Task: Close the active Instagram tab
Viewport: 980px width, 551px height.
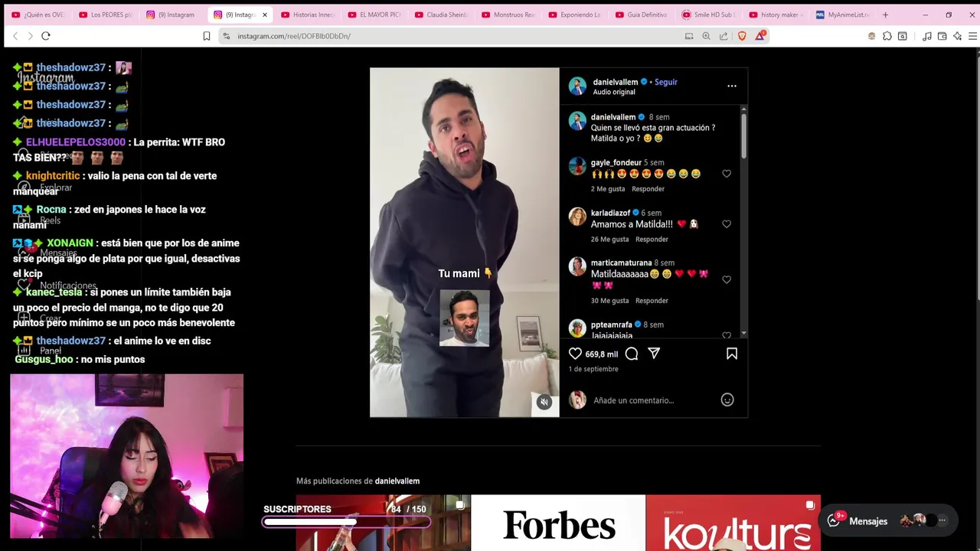Action: (265, 15)
